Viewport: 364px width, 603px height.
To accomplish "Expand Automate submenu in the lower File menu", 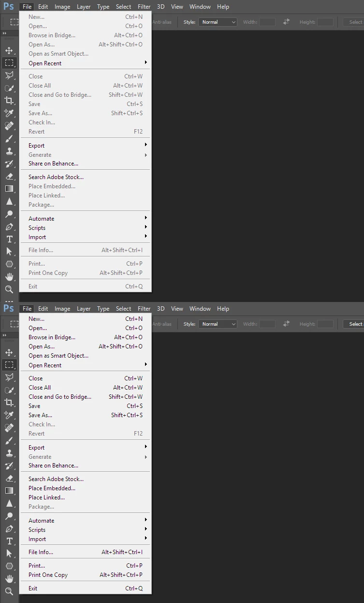I will point(85,521).
